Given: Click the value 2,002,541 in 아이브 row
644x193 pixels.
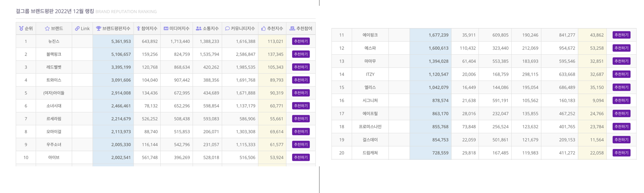Looking at the screenshot, I should [121, 157].
